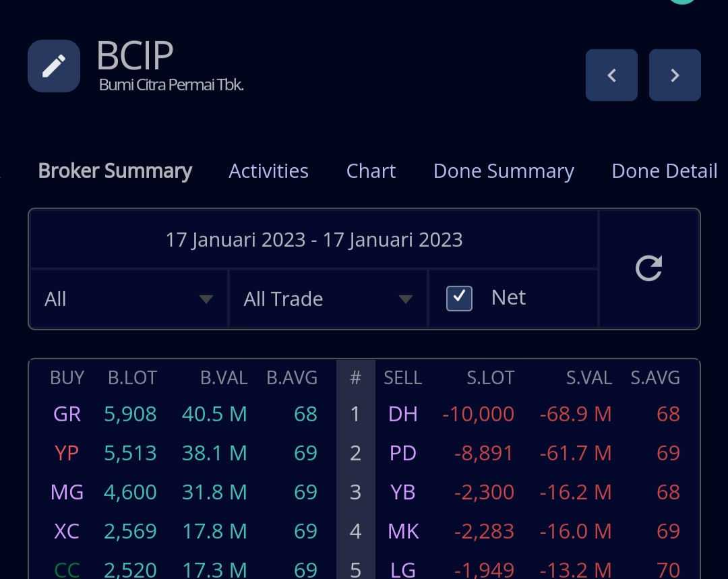Open the Done Summary tab
728x579 pixels.
click(504, 171)
